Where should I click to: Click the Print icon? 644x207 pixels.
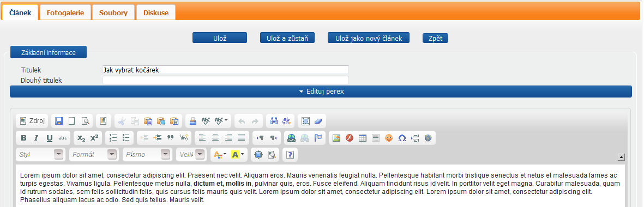(x=192, y=121)
